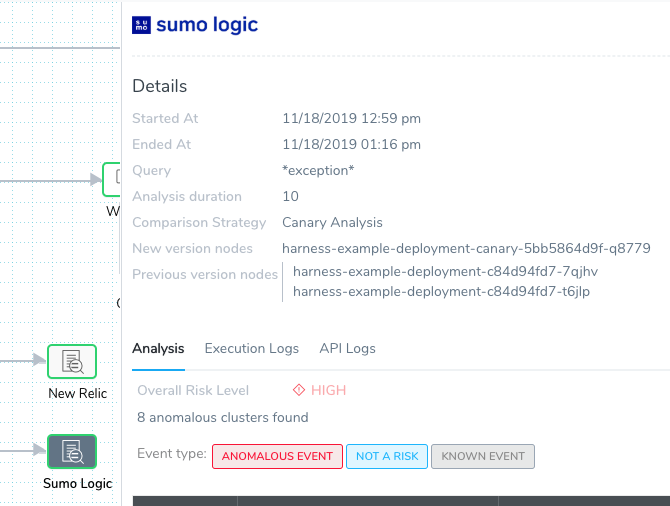Click the Overall Risk Level label
Viewport: 670px width, 506px height.
pyautogui.click(x=193, y=390)
